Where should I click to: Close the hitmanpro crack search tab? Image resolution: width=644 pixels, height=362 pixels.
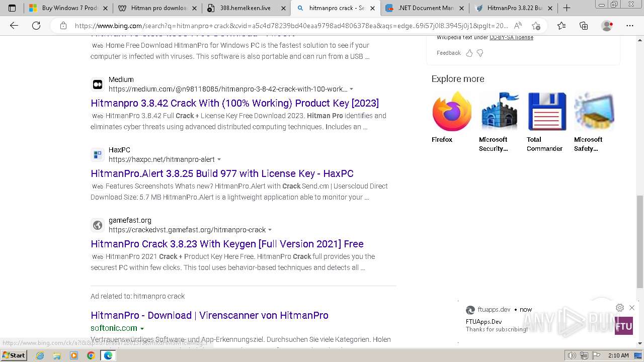tap(373, 8)
